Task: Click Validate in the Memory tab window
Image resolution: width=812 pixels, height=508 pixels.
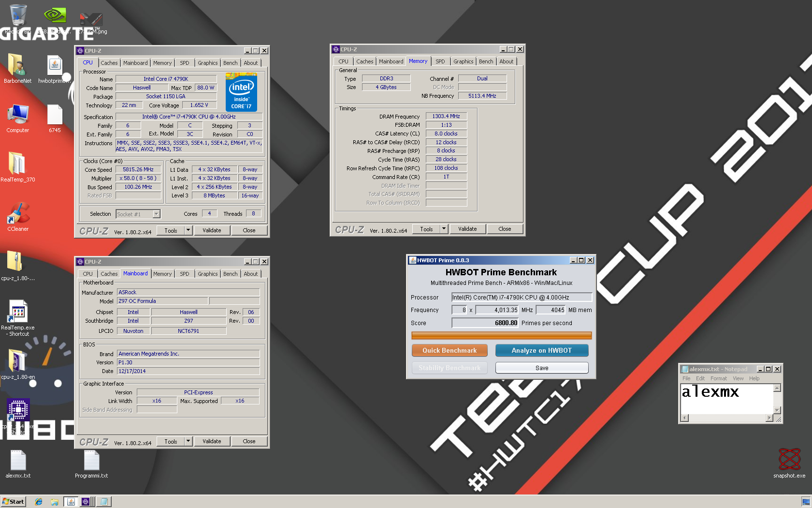Action: tap(467, 229)
